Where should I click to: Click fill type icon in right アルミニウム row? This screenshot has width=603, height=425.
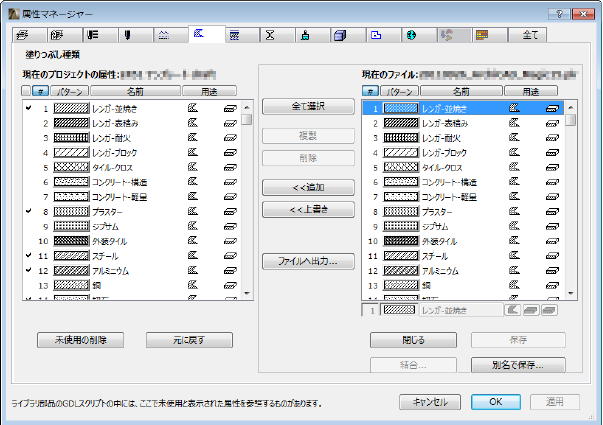[514, 270]
